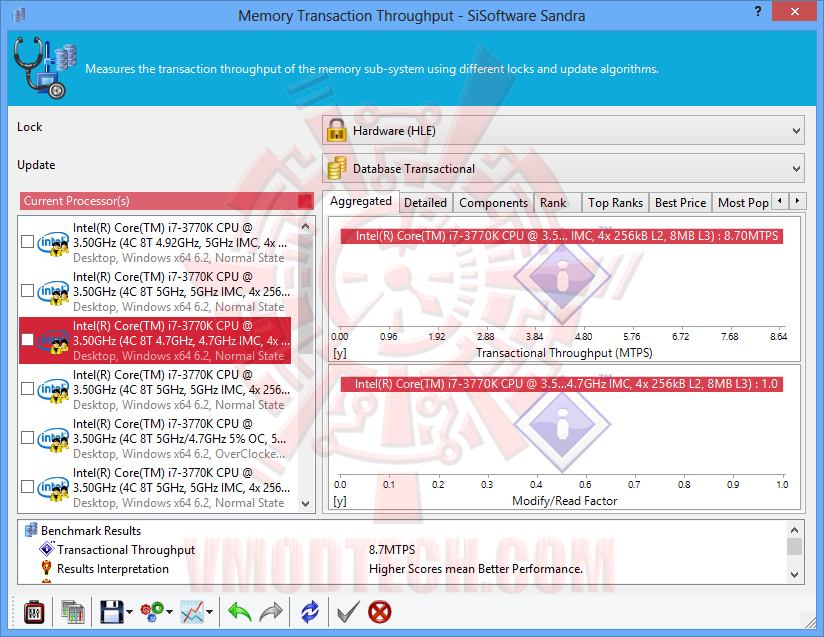Switch to the Components tab
The image size is (824, 637).
493,203
